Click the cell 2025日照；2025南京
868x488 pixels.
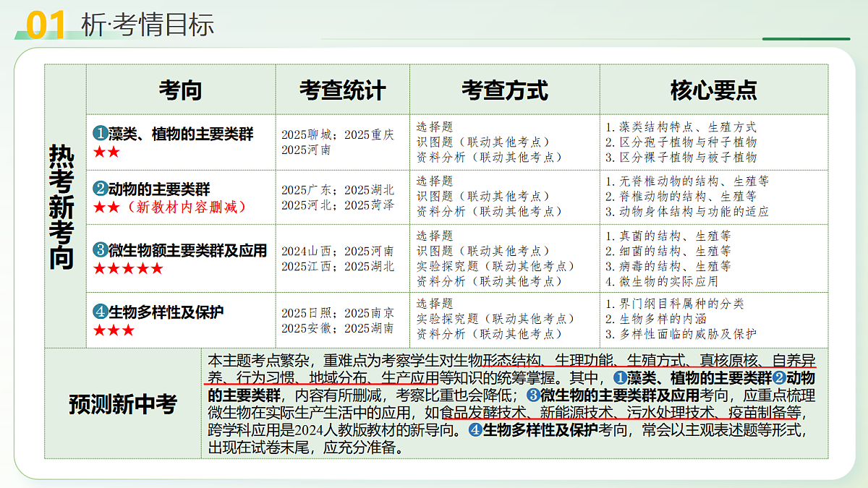(x=338, y=312)
